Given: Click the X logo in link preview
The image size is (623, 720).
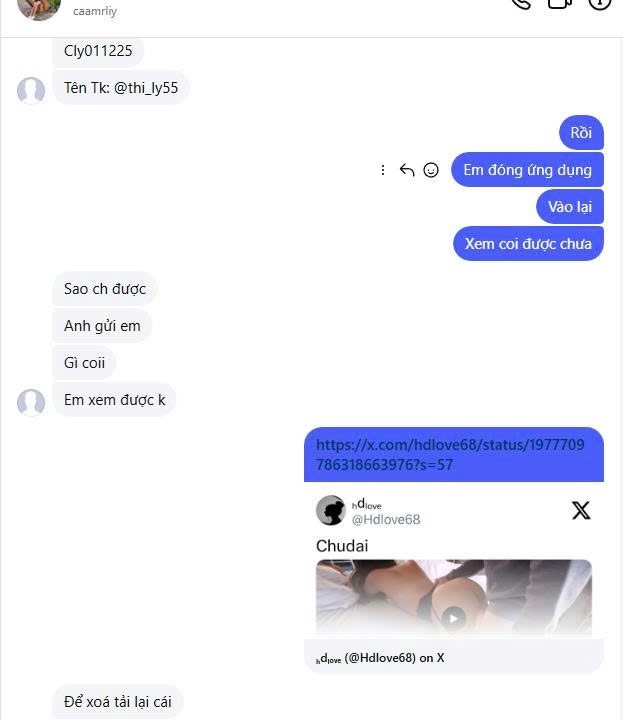Looking at the screenshot, I should coord(581,511).
